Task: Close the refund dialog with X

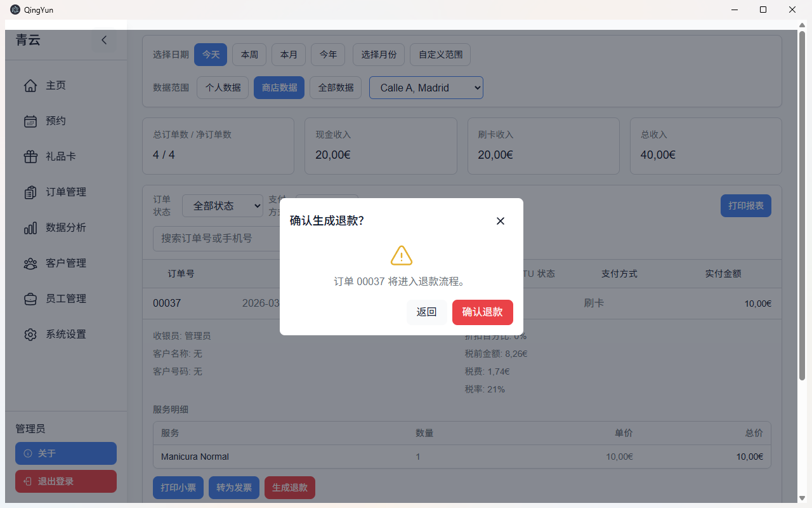Action: [501, 221]
